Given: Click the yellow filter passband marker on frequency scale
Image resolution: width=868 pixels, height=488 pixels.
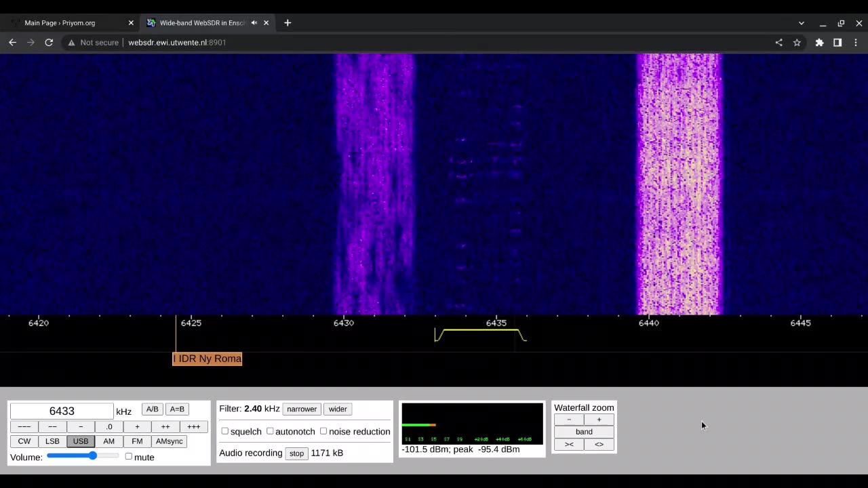Looking at the screenshot, I should 480,334.
